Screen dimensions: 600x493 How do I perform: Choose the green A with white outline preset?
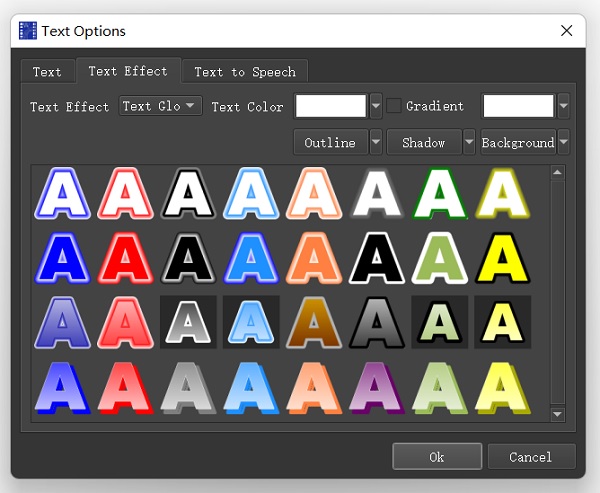[440, 258]
